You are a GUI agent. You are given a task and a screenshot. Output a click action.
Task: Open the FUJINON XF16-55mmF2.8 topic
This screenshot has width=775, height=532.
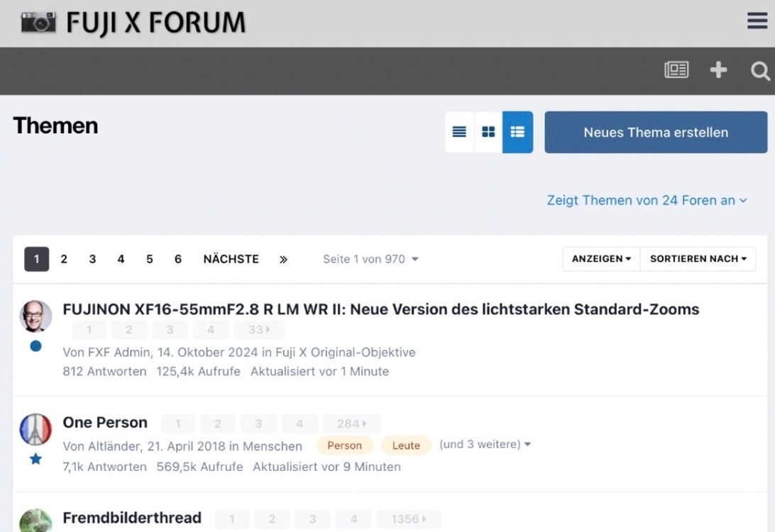[x=380, y=309]
